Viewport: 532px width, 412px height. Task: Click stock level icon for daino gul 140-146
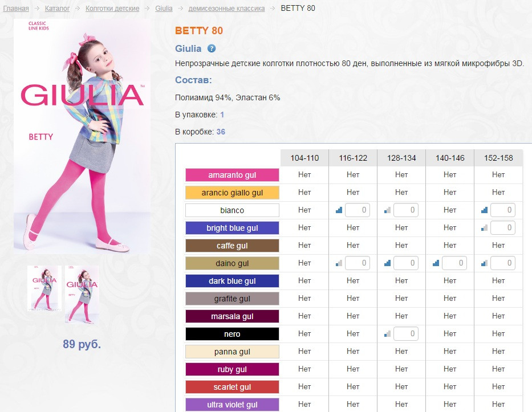click(x=436, y=263)
